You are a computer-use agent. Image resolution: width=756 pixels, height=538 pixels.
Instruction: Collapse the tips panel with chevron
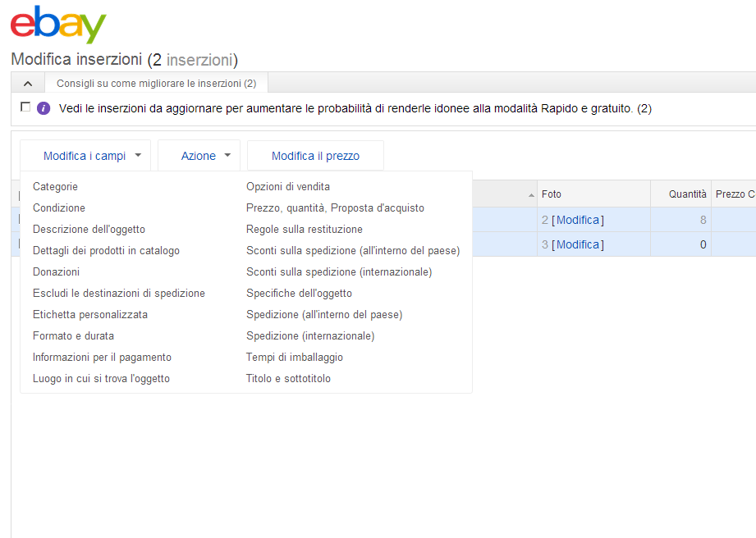(27, 83)
